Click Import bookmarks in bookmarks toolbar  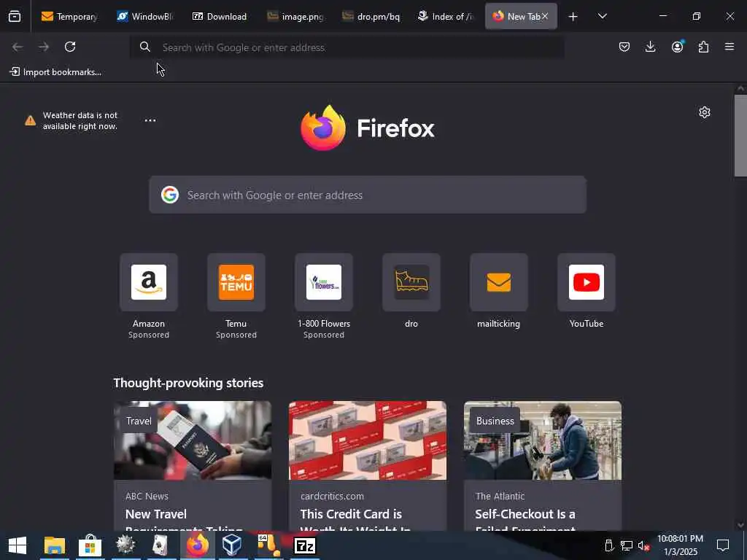55,72
